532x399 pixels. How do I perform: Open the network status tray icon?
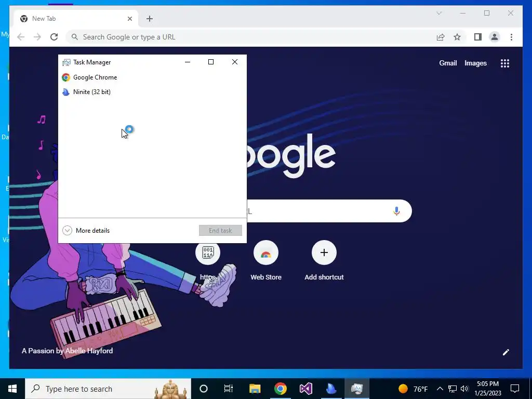453,389
